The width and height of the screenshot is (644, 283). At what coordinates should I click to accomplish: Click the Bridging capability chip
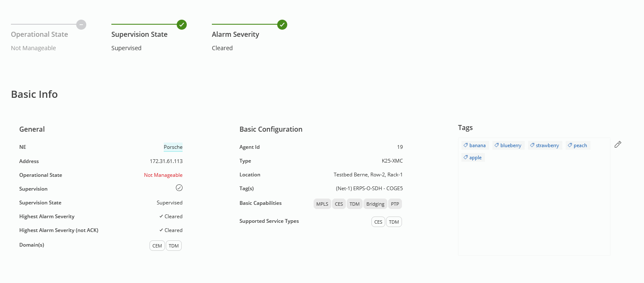point(375,204)
